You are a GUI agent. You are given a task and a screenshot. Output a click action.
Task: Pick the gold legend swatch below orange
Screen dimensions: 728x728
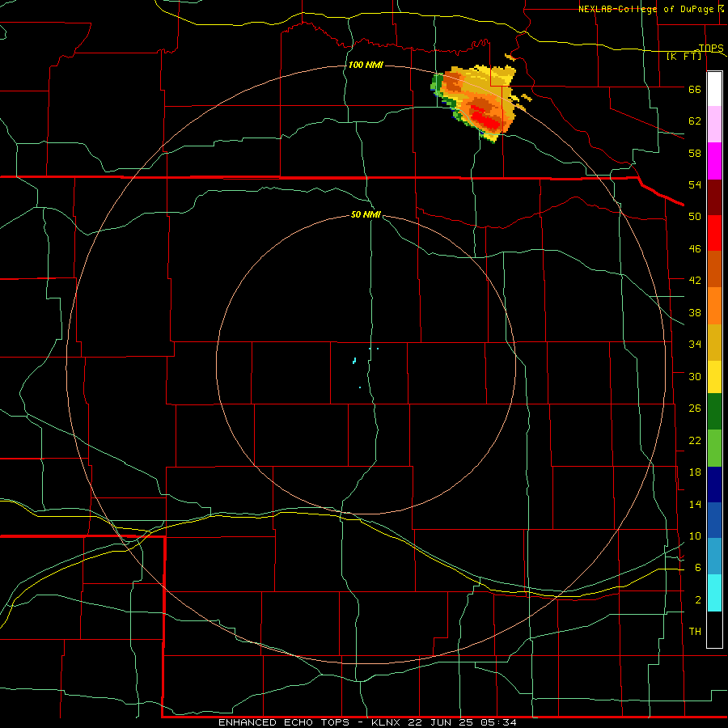click(714, 342)
